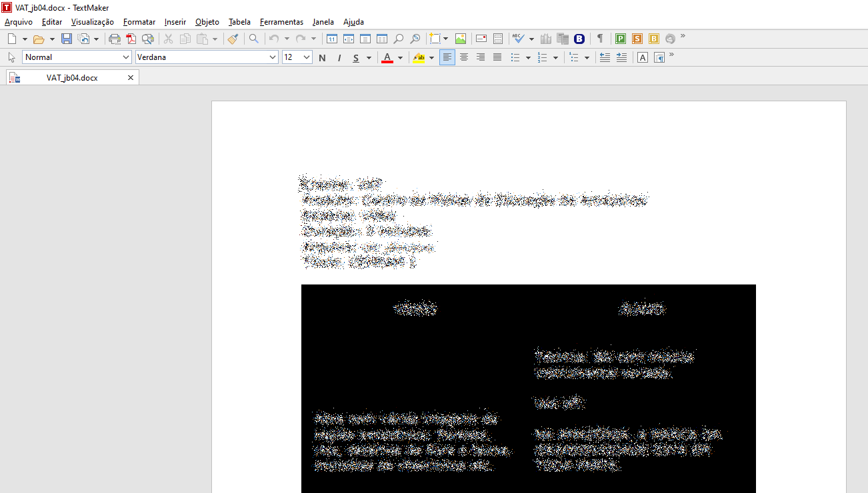Viewport: 868px width, 493px height.
Task: Center-align the paragraph text
Action: click(x=464, y=57)
